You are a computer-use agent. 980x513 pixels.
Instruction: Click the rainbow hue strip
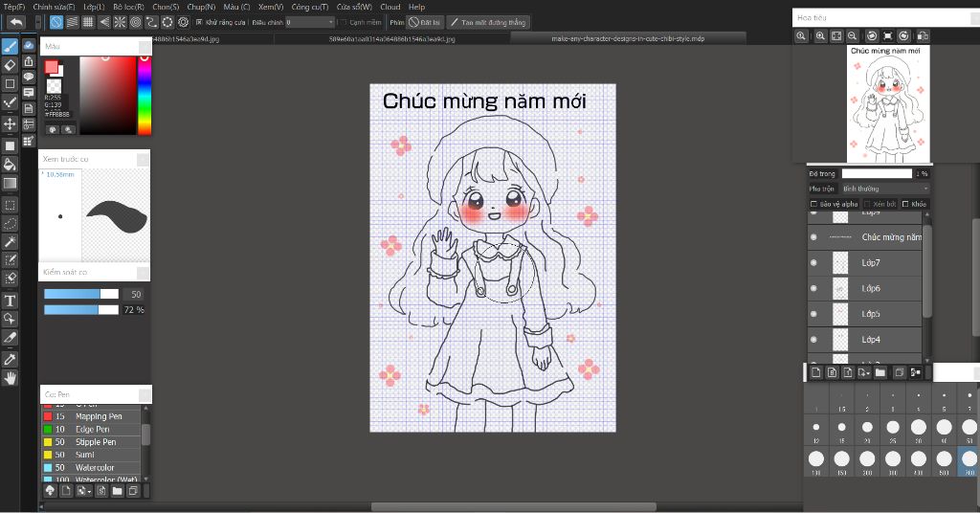pyautogui.click(x=145, y=95)
